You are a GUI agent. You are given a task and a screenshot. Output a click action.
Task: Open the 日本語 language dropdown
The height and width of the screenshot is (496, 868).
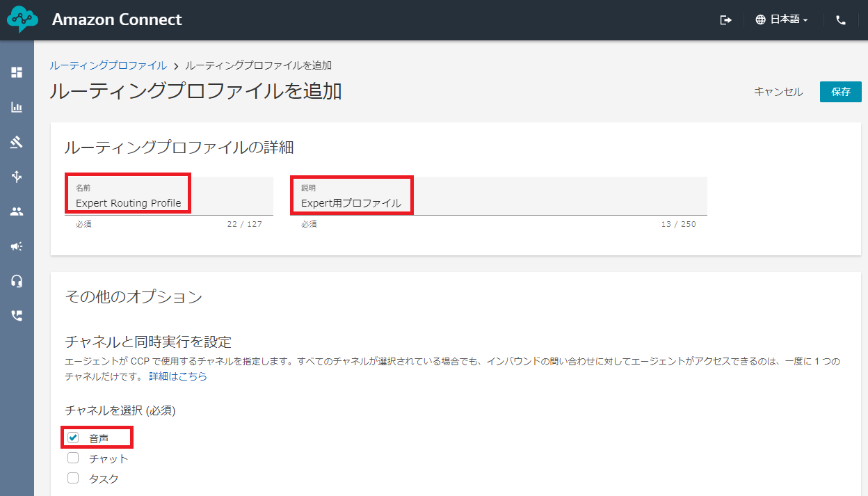(782, 20)
